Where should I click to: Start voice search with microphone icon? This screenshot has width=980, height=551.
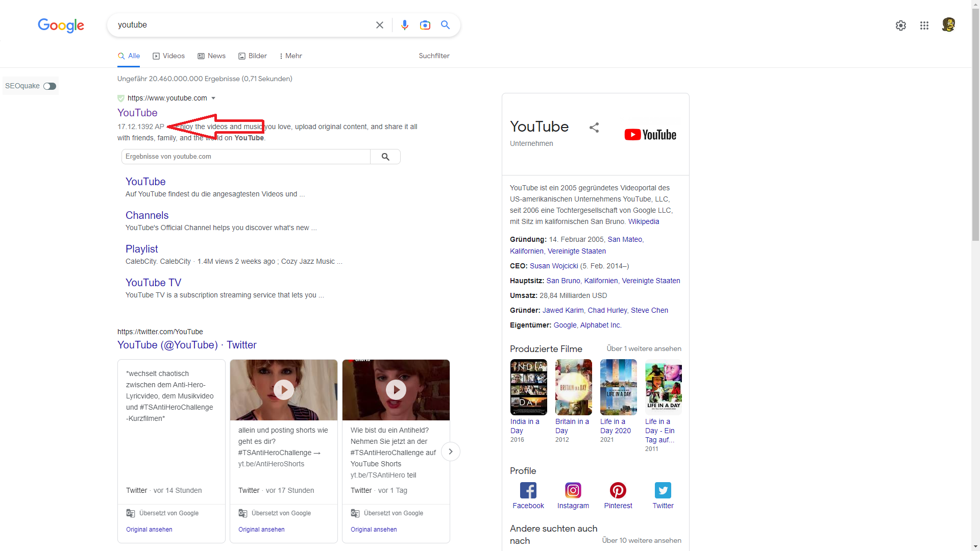pos(405,25)
